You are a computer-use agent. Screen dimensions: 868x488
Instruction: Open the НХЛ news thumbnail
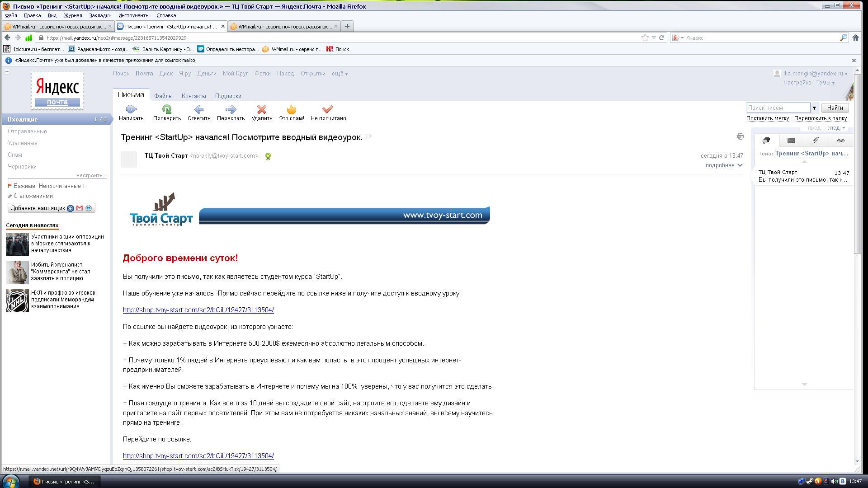[x=18, y=300]
